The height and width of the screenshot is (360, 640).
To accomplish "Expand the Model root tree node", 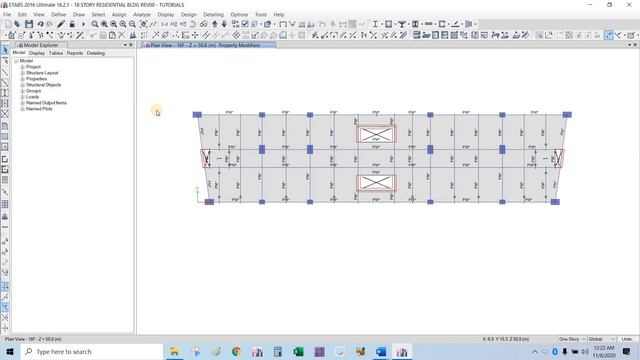I will (16, 61).
